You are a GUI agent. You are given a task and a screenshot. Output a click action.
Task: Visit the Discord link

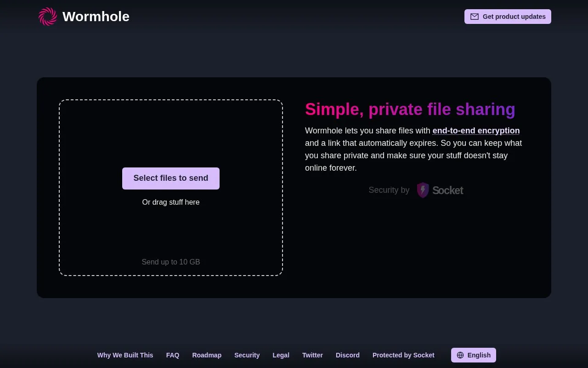[348, 355]
